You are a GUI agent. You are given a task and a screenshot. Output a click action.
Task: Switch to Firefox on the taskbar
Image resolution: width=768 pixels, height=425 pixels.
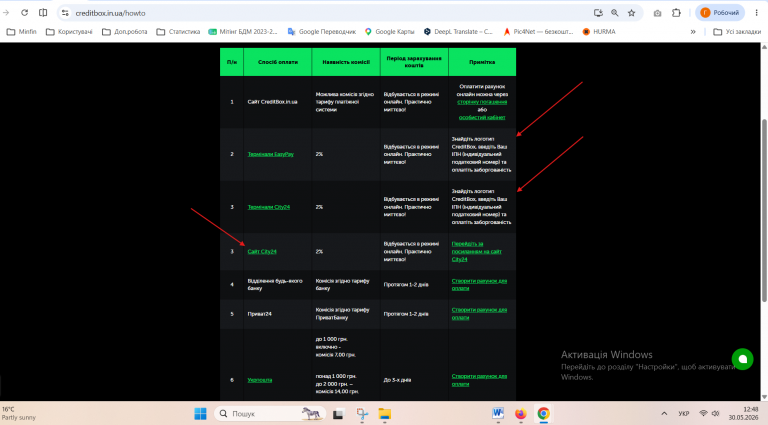point(521,414)
